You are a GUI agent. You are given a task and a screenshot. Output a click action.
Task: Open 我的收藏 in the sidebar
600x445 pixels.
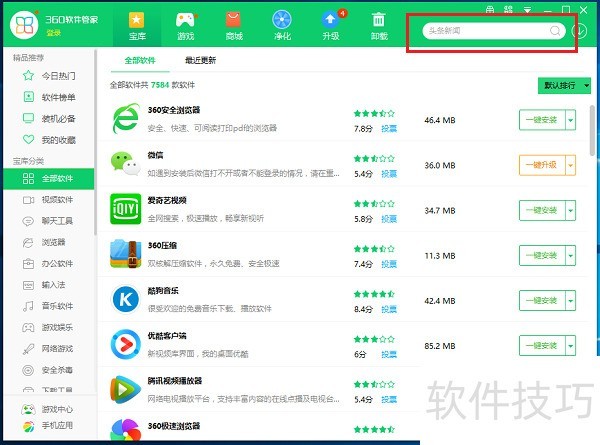point(49,140)
